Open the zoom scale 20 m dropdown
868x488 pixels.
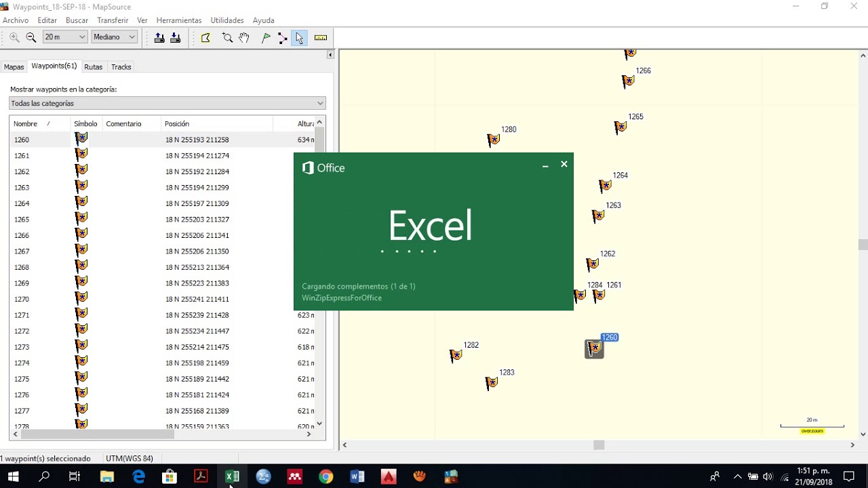pos(65,37)
